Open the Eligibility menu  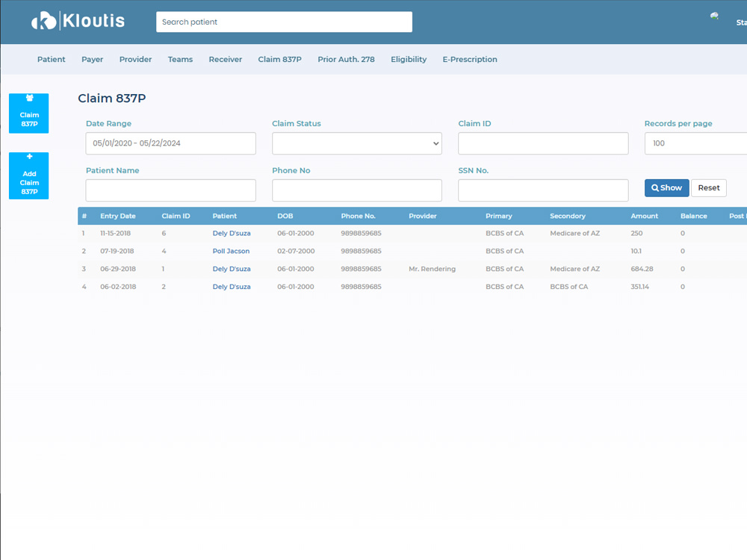point(409,59)
